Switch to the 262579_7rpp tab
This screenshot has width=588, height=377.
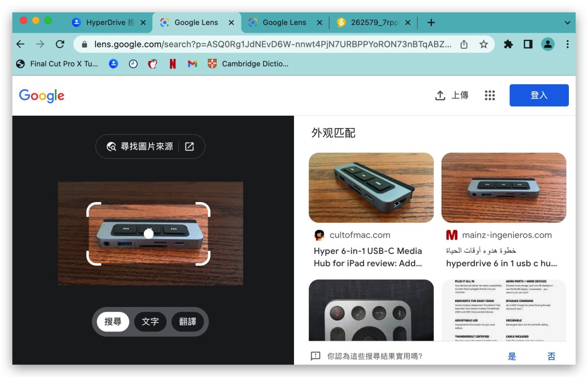[x=373, y=23]
